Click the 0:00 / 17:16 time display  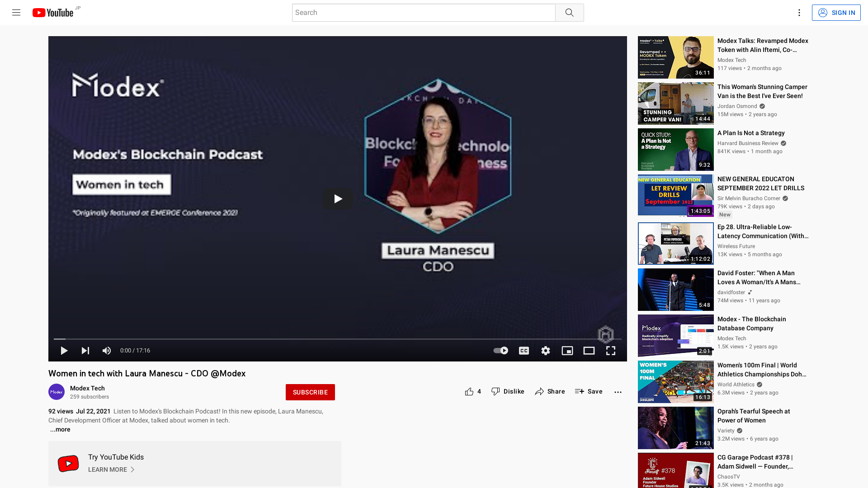point(135,351)
